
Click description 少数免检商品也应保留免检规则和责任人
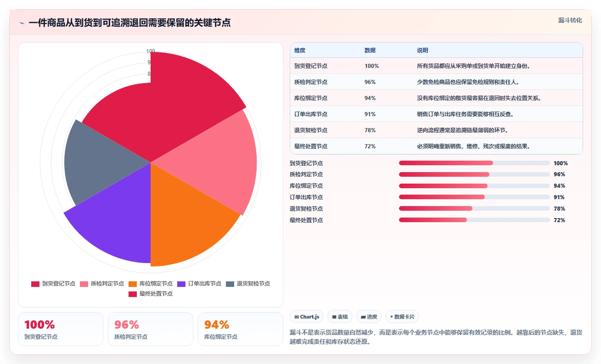click(468, 82)
